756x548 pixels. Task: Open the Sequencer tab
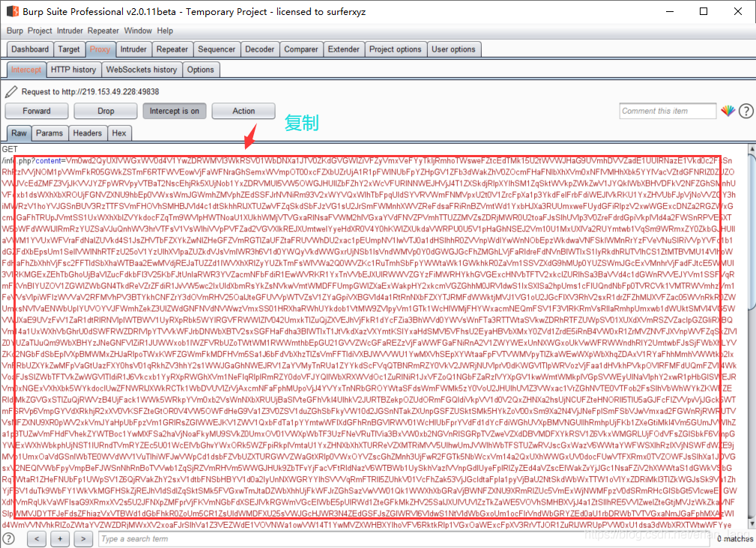[x=217, y=49]
